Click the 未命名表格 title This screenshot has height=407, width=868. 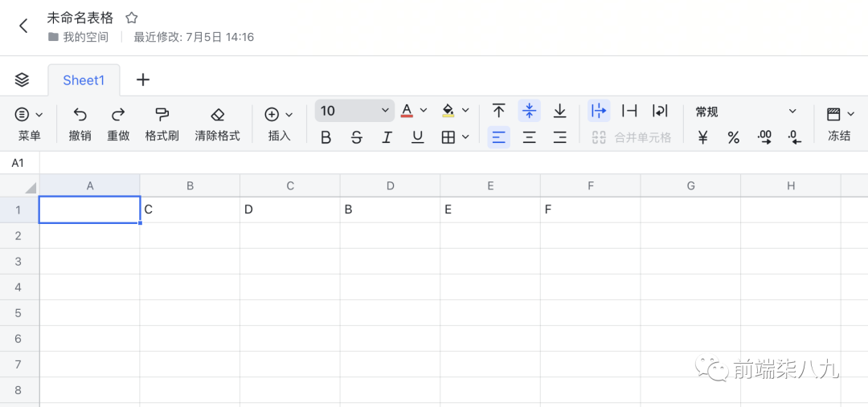click(80, 18)
